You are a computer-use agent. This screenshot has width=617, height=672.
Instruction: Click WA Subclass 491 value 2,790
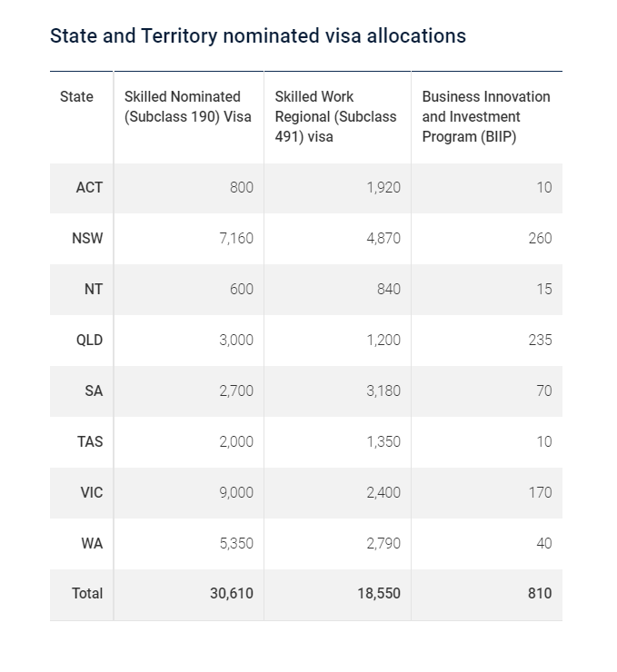tap(383, 543)
